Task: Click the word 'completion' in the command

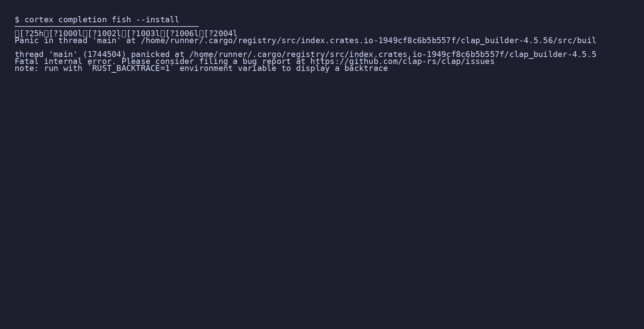Action: pos(82,20)
